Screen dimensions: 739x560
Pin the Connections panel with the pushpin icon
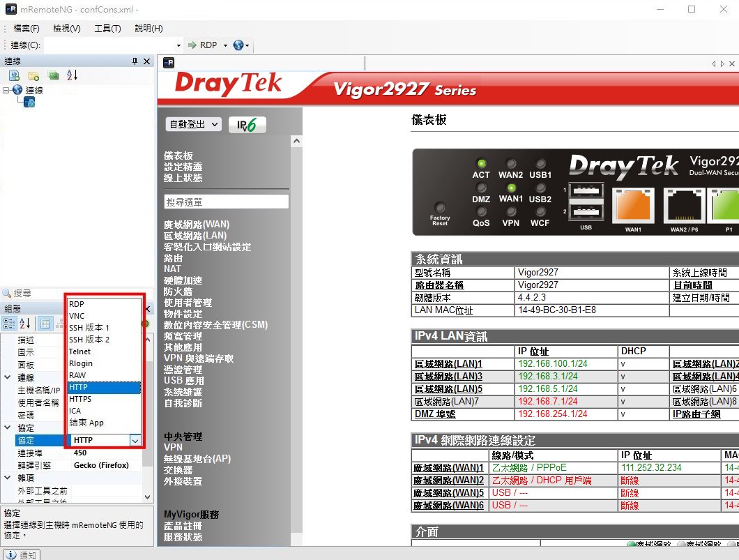click(x=135, y=61)
